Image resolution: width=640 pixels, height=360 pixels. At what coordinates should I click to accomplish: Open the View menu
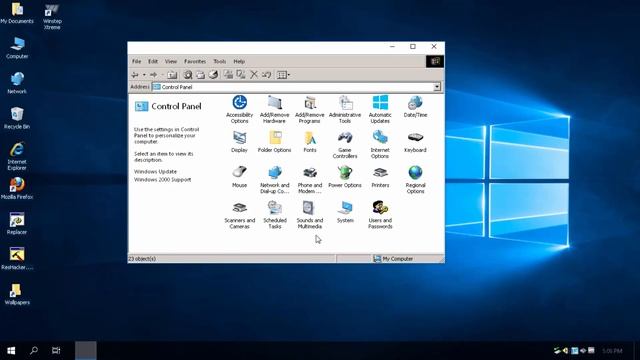[x=171, y=61]
